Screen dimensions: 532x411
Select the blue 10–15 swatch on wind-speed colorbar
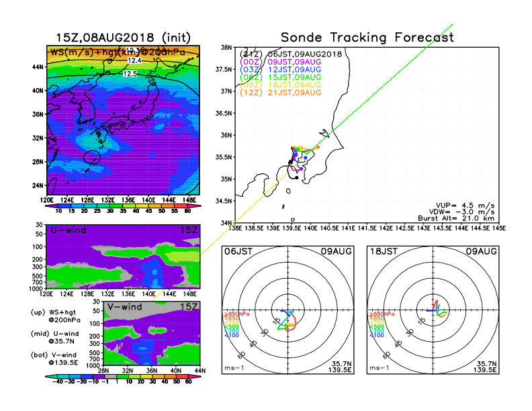pyautogui.click(x=64, y=205)
